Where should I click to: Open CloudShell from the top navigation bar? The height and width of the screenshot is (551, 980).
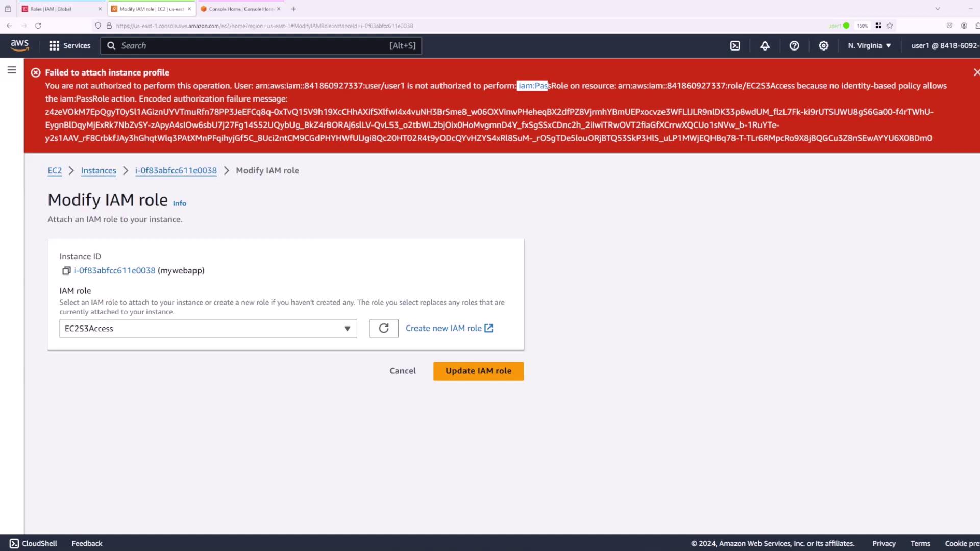click(735, 46)
